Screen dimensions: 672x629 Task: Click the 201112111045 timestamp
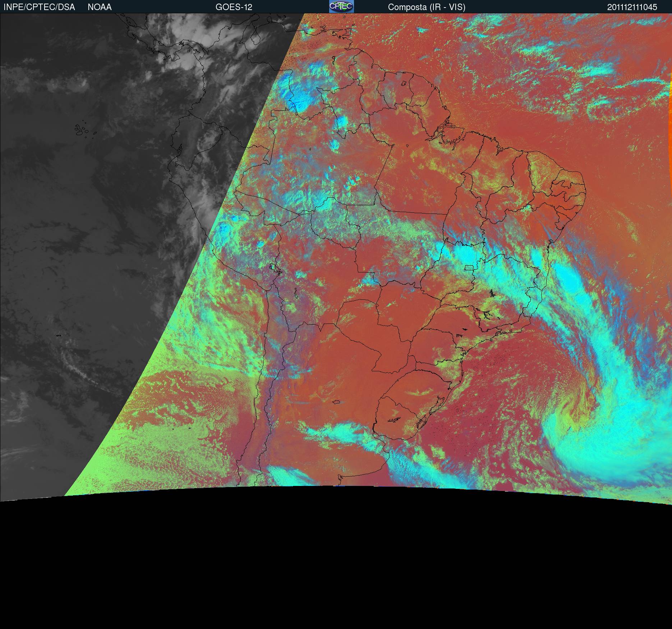(632, 7)
